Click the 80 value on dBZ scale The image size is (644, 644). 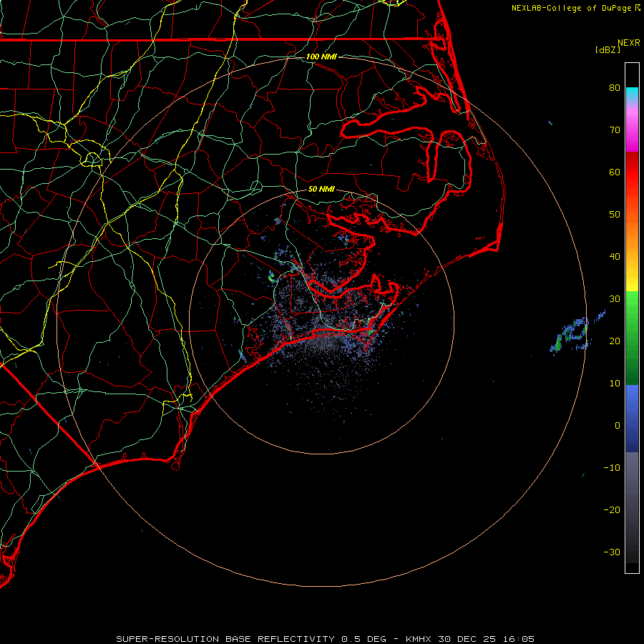click(615, 87)
